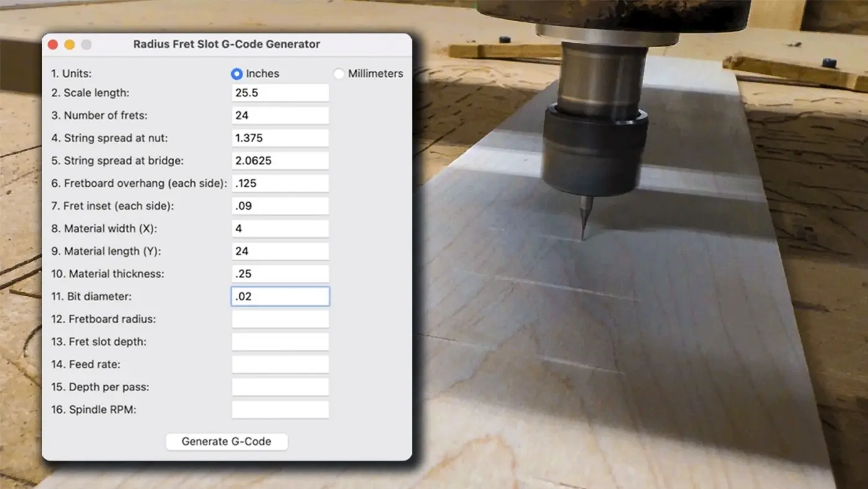Viewport: 868px width, 489px height.
Task: Click the Scale length input field
Action: (280, 92)
